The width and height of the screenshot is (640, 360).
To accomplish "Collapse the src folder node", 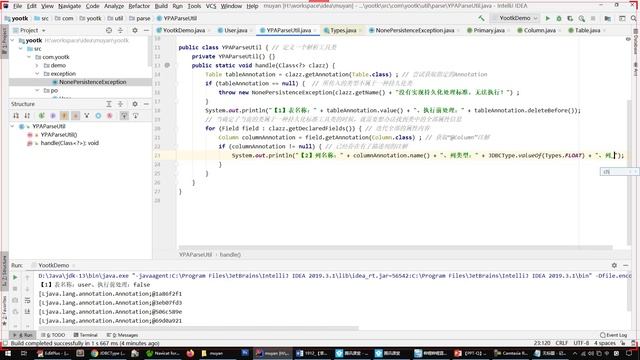I will coord(21,49).
